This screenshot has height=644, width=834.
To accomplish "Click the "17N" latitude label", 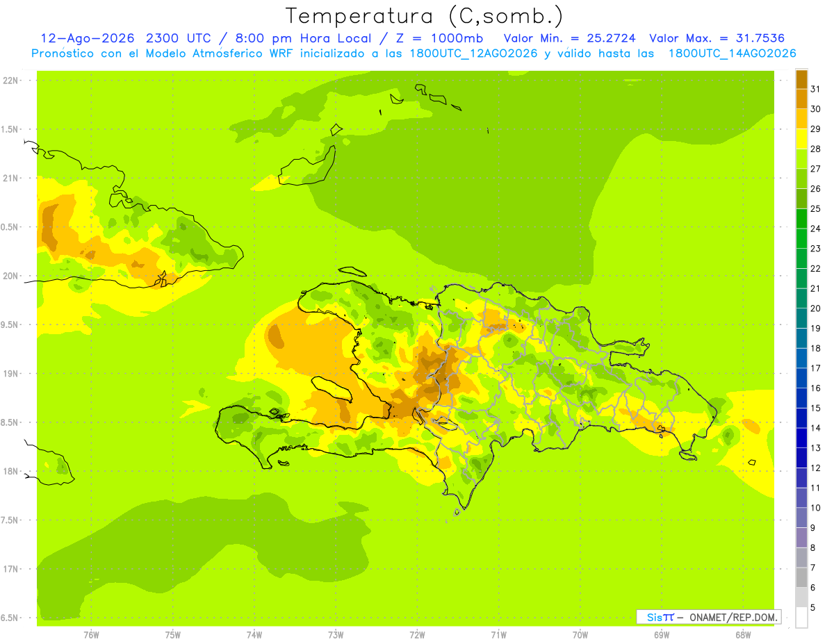I will click(x=10, y=569).
